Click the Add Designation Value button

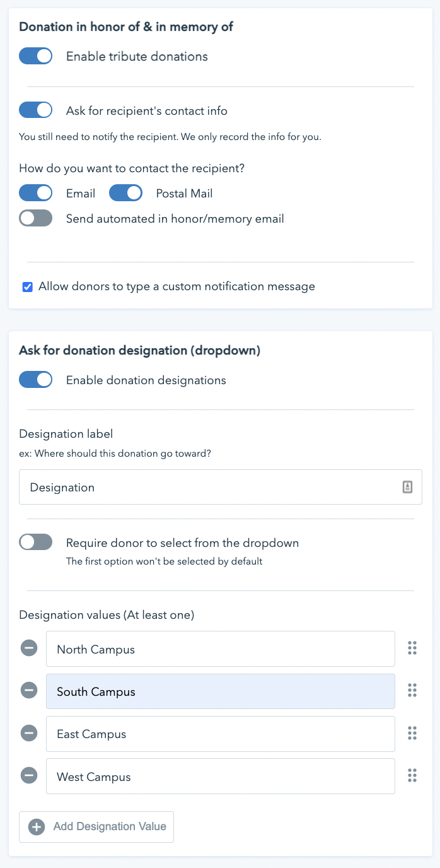click(96, 827)
